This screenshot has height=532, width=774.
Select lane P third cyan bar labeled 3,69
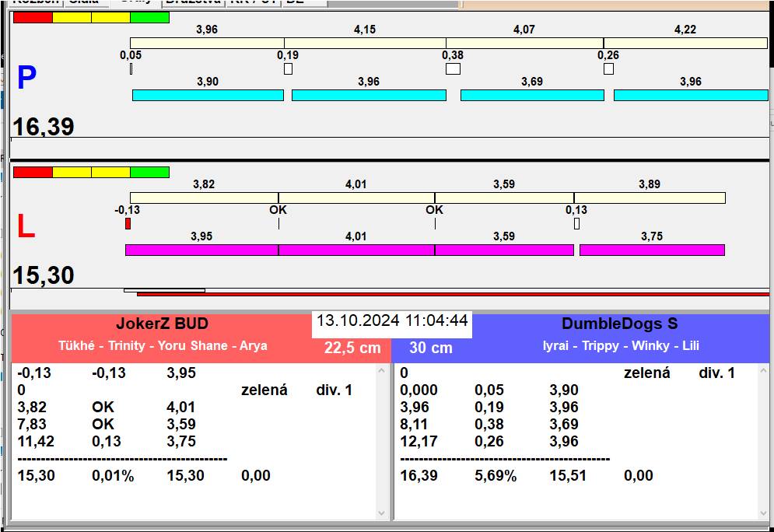[x=532, y=95]
